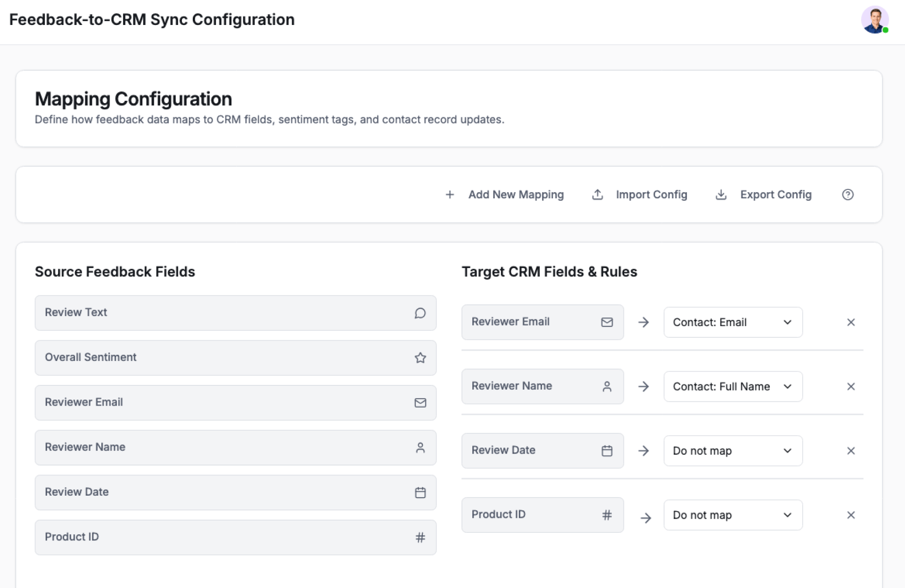Expand the Contact: Full Name dropdown
This screenshot has height=588, width=905.
[732, 387]
